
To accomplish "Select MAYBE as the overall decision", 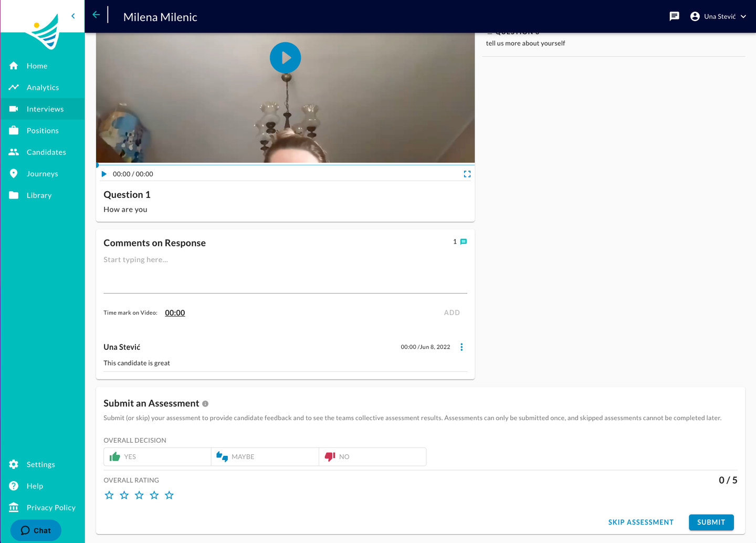I will coord(265,457).
